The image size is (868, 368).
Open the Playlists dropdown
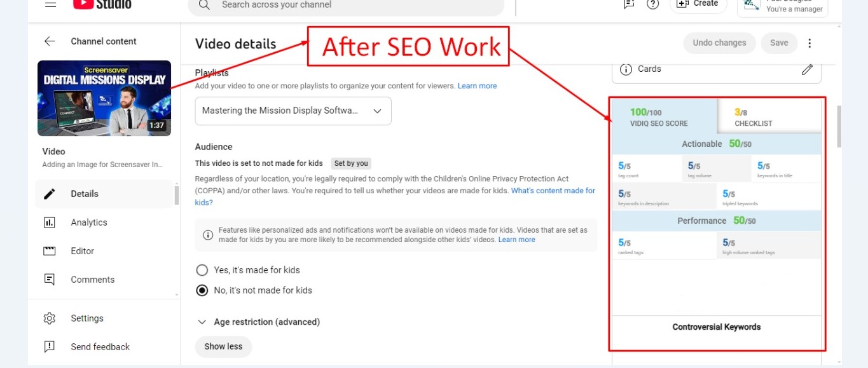[x=293, y=111]
